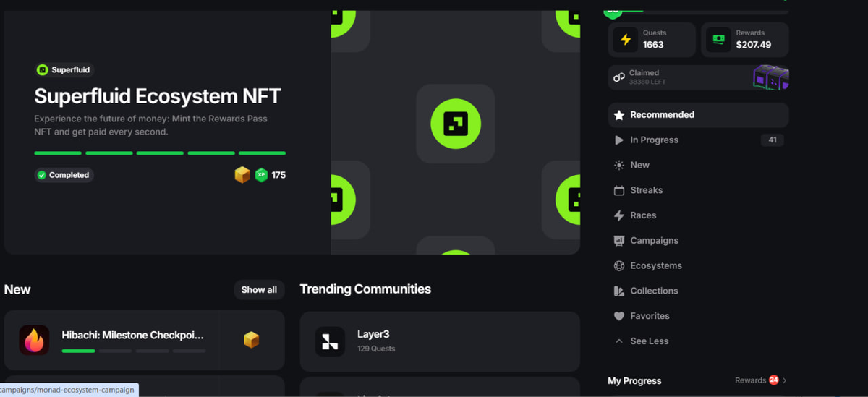Click the Superfluid quest step progress bar
The height and width of the screenshot is (397, 868).
click(160, 153)
